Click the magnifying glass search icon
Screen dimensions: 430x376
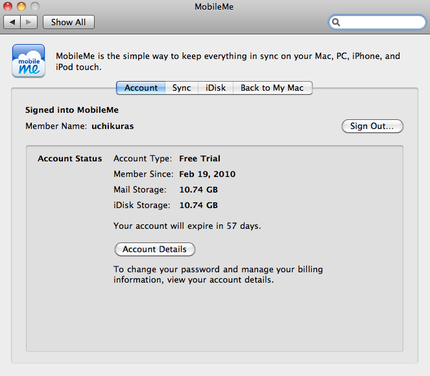click(336, 22)
